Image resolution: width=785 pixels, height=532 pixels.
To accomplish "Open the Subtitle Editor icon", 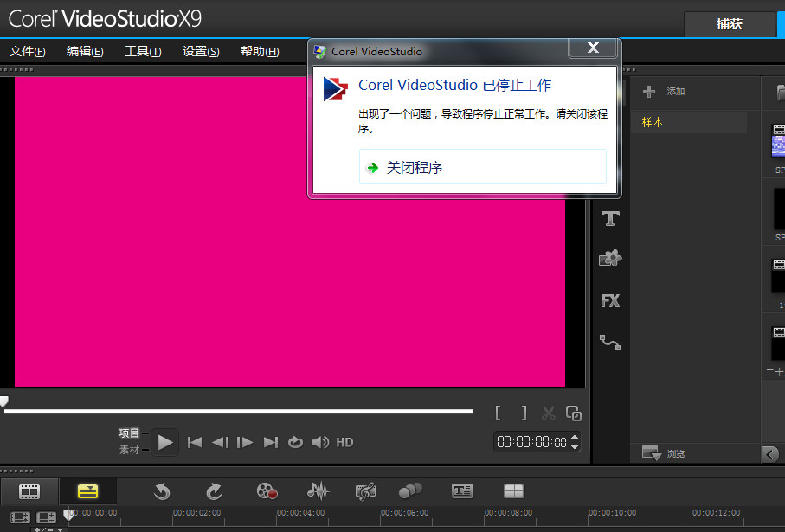I will 461,491.
